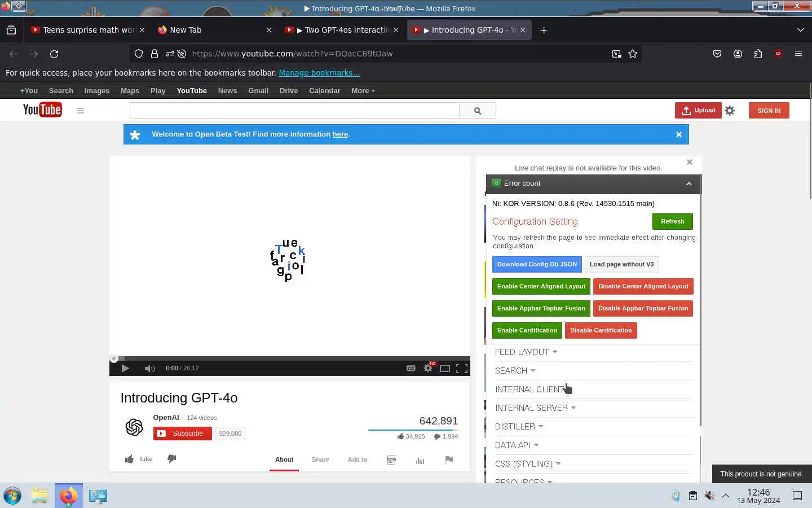
Task: Open the OpenAI channel name link
Action: click(166, 418)
